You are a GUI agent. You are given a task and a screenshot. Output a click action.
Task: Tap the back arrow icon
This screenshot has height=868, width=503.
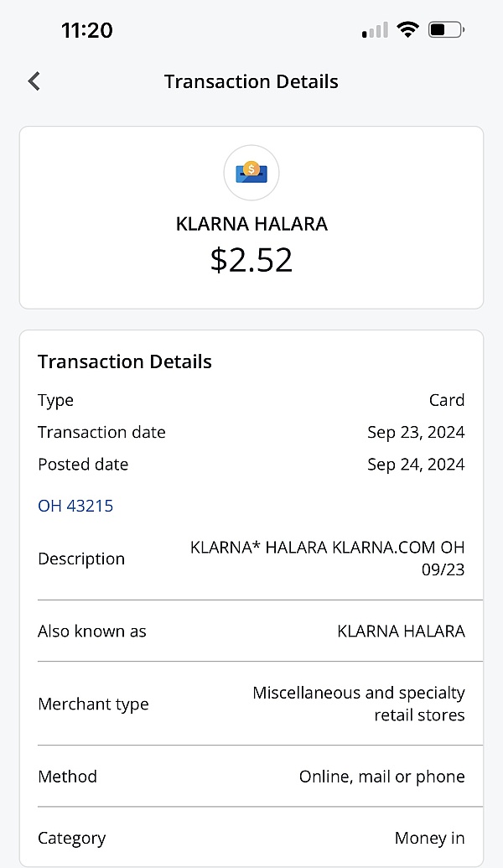tap(34, 81)
